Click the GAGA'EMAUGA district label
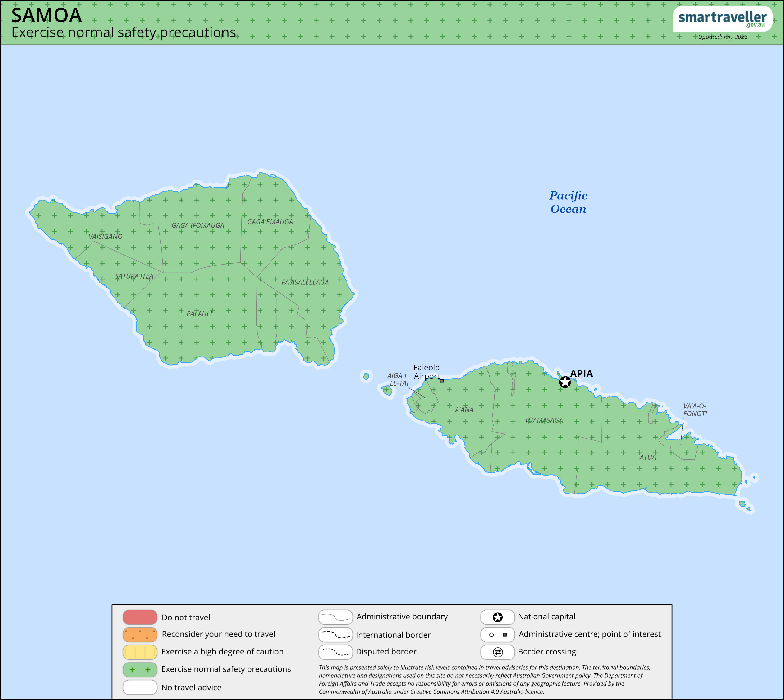Image resolution: width=784 pixels, height=700 pixels. [x=270, y=222]
